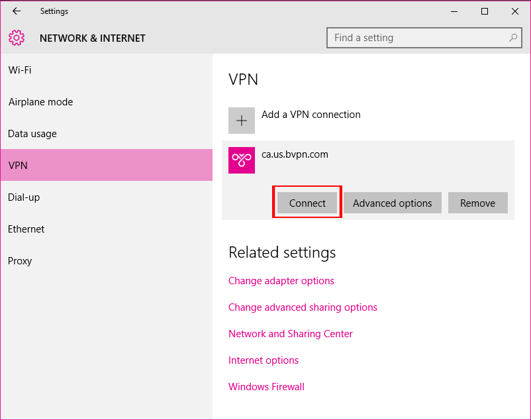531x420 pixels.
Task: Open Advanced options for the VPN
Action: [x=392, y=203]
